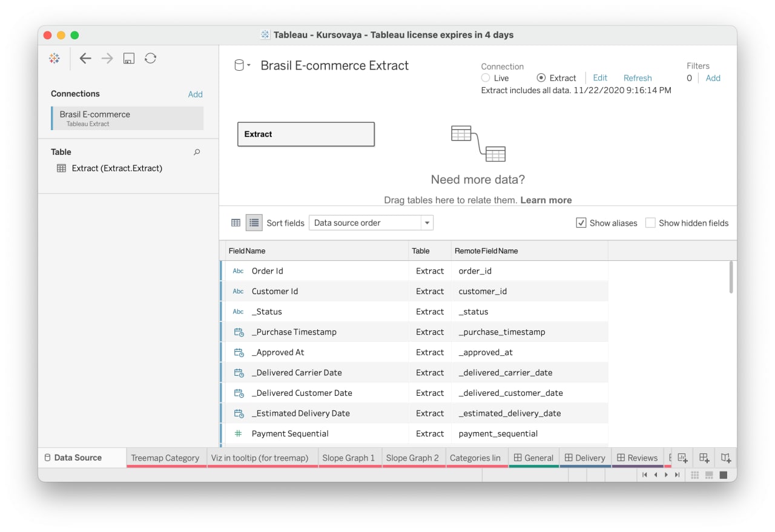775x532 pixels.
Task: Open the Slope Graph 1 sheet
Action: coord(349,458)
